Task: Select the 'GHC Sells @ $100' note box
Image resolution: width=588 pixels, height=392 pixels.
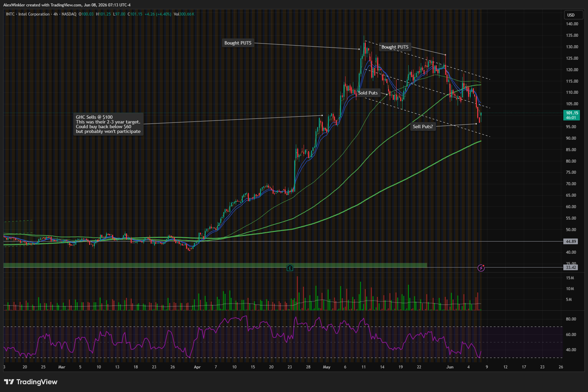Action: click(108, 124)
